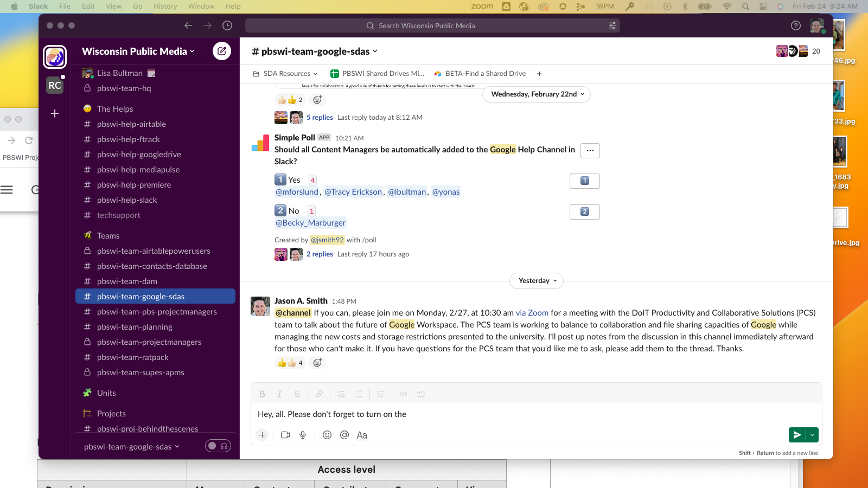
Task: Go back in Slack history
Action: click(188, 25)
